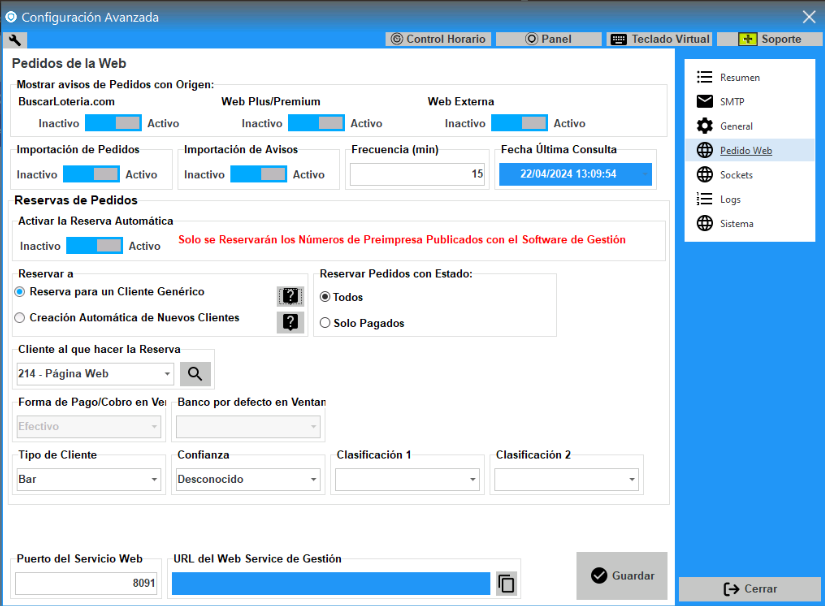Image resolution: width=825 pixels, height=606 pixels.
Task: Click the Sistema globe icon
Action: (705, 224)
